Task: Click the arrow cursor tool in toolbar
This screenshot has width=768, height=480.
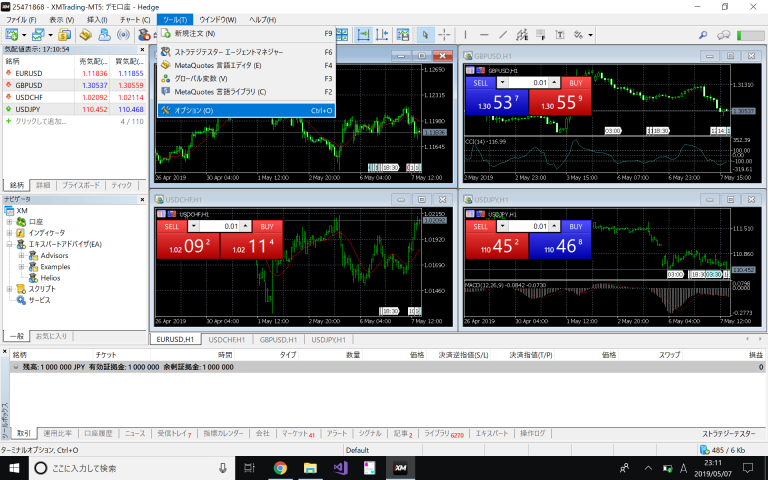Action: click(425, 34)
